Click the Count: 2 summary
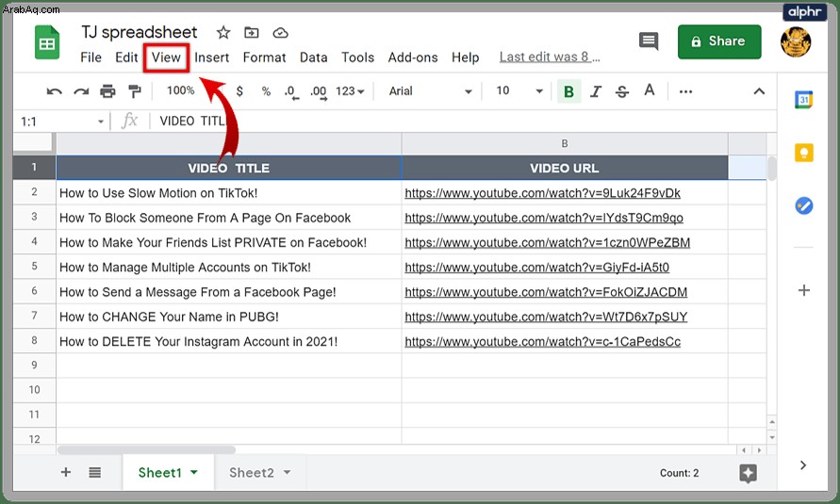840x504 pixels. 680,473
